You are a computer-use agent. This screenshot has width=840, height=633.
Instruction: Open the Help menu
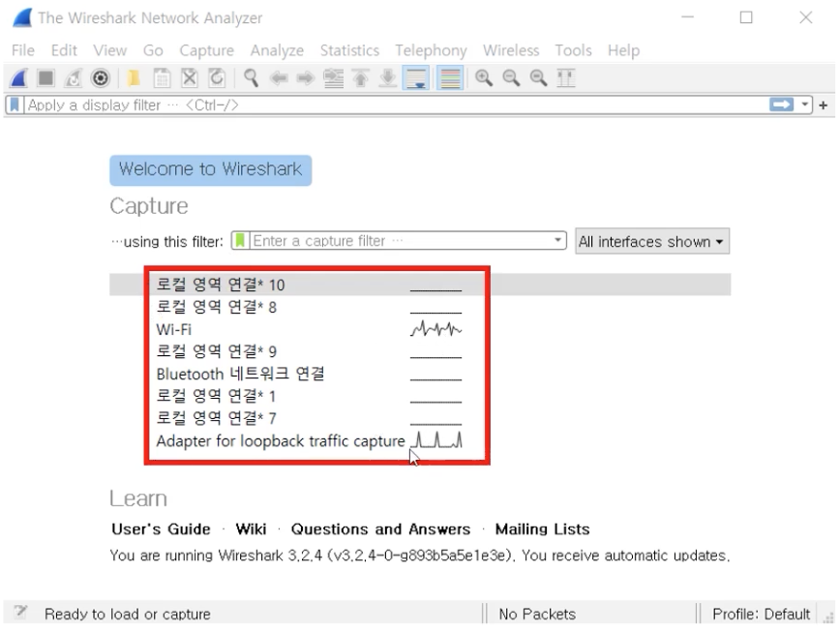(623, 50)
